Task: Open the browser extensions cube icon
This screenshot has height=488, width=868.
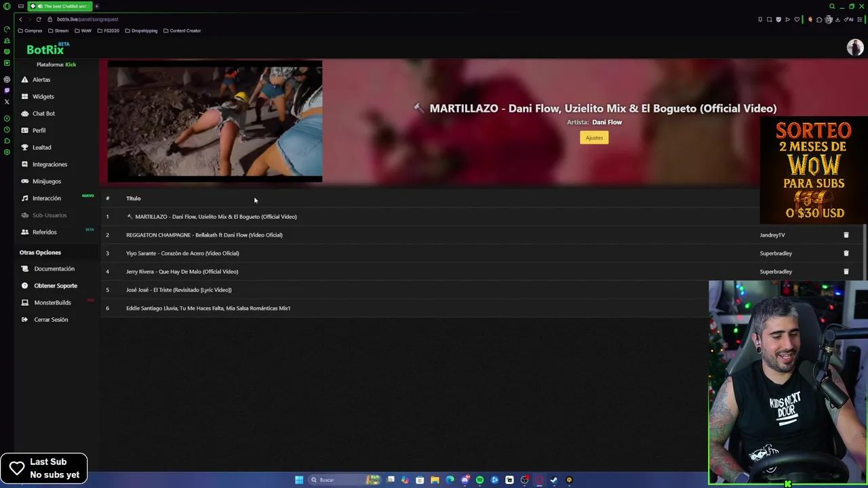Action: point(819,20)
